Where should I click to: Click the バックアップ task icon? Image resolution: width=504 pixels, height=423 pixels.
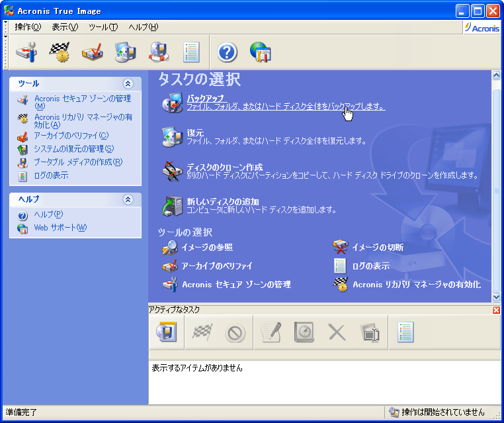(x=172, y=103)
